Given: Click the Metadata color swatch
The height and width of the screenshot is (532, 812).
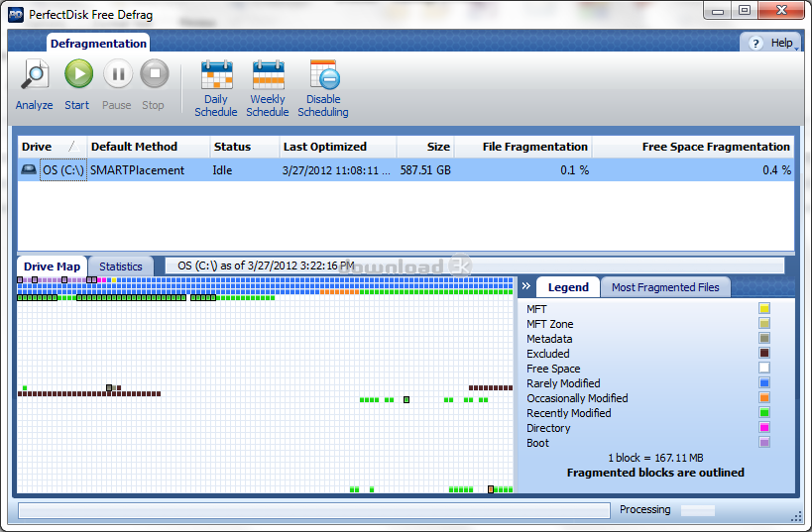Looking at the screenshot, I should tap(764, 338).
